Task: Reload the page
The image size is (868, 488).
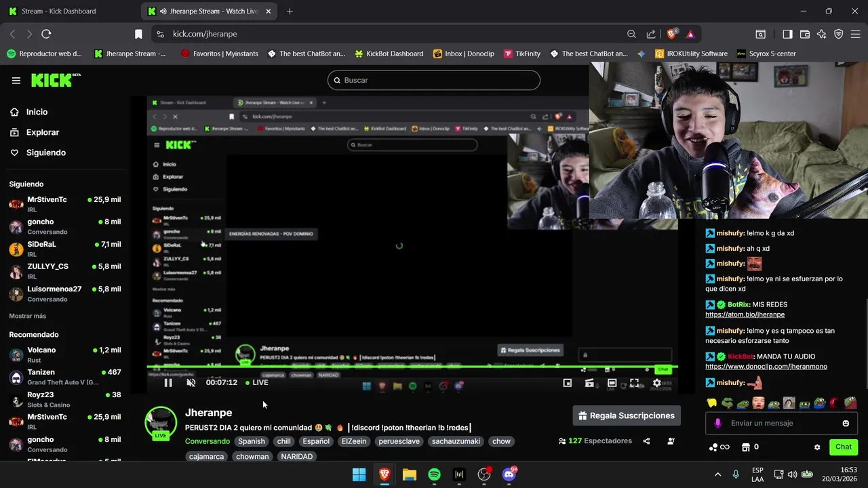Action: [x=46, y=34]
